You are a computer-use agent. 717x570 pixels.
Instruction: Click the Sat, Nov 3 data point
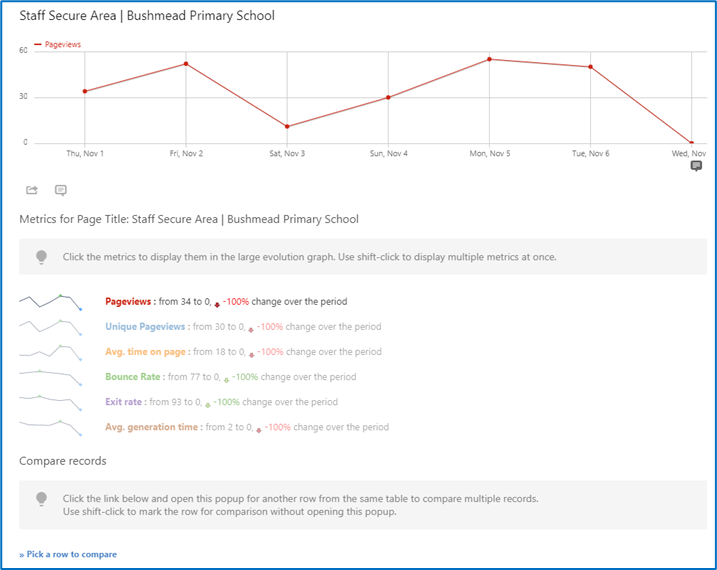pos(287,127)
